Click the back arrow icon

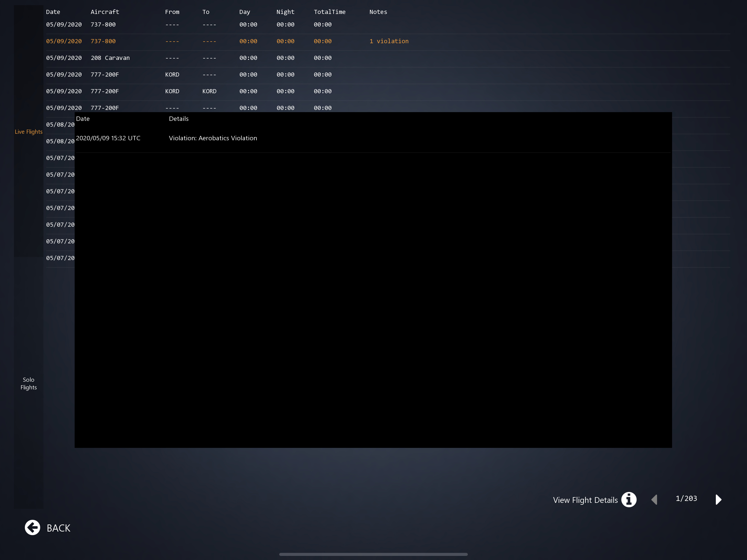pyautogui.click(x=33, y=527)
